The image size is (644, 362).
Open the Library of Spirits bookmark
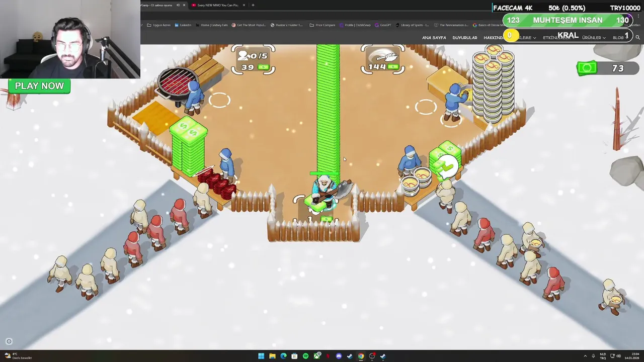(413, 25)
